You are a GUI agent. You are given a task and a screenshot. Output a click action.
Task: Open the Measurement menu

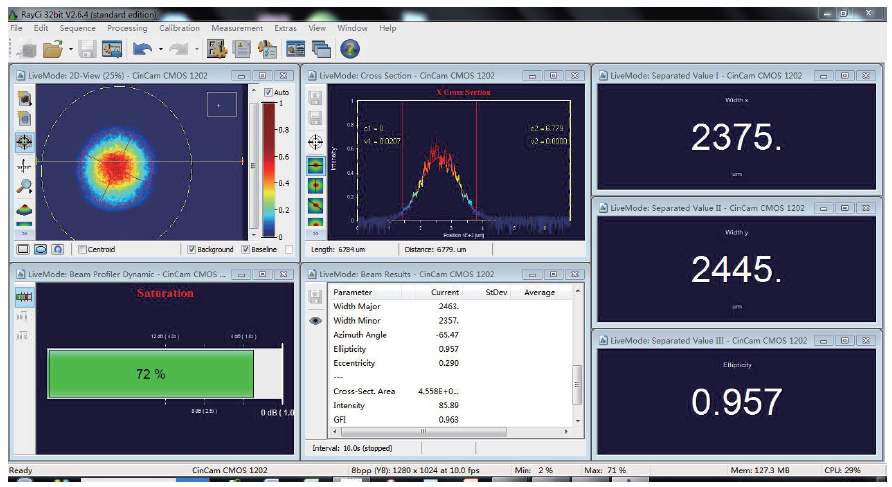click(237, 28)
